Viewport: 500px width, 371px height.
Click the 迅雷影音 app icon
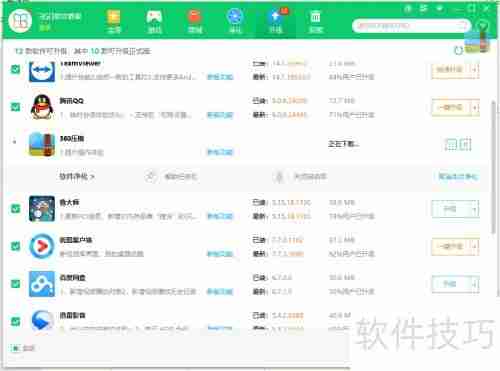42,320
